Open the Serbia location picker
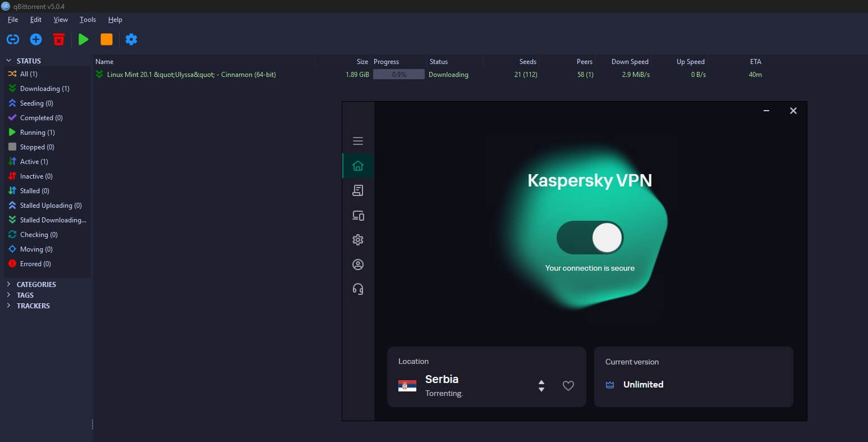Viewport: 868px width, 442px height. click(x=541, y=386)
